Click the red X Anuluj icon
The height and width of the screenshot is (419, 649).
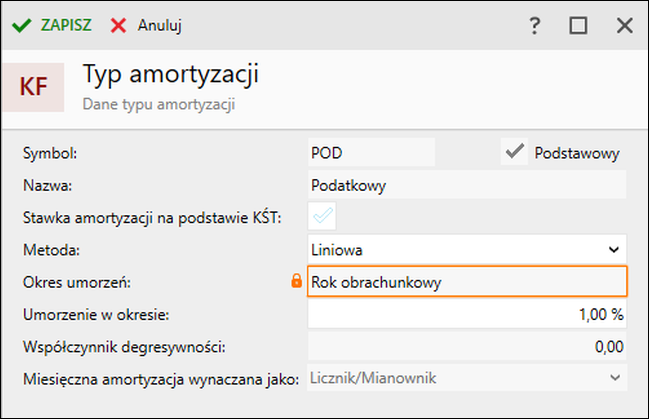[118, 26]
